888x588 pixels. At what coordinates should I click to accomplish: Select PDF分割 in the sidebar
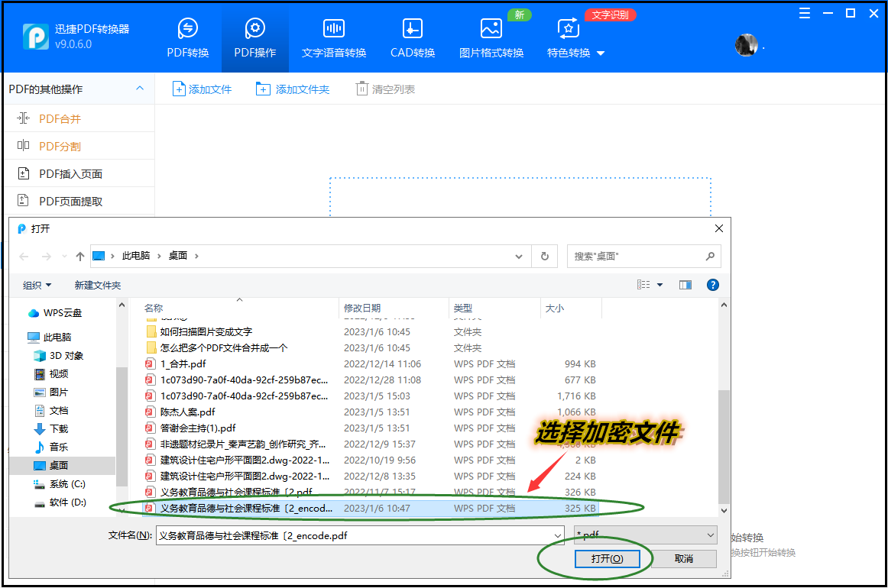(79, 146)
